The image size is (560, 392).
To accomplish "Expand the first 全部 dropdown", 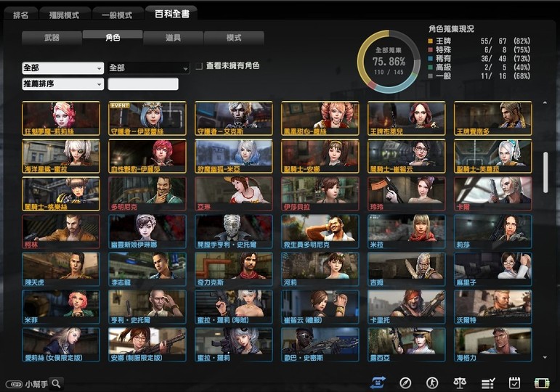I will pyautogui.click(x=62, y=68).
